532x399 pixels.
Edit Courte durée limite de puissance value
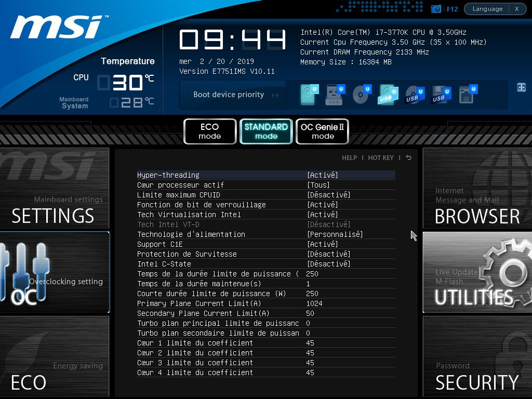[x=312, y=294]
